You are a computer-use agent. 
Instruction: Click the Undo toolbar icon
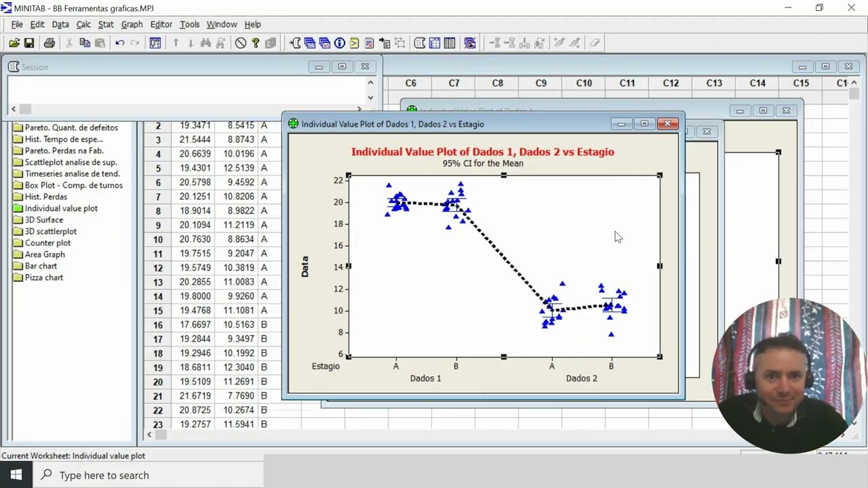coord(119,43)
